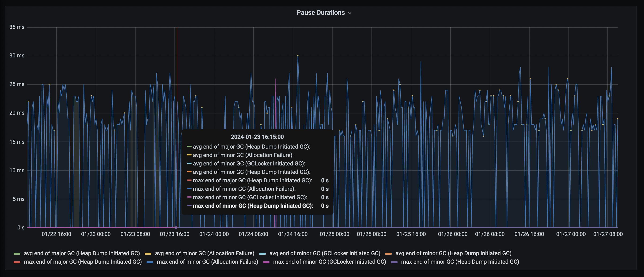Screen dimensions: 644x277
Task: Toggle 'avg end of minor GC (GCLocker Initiated GC)' legend series
Action: pyautogui.click(x=325, y=253)
